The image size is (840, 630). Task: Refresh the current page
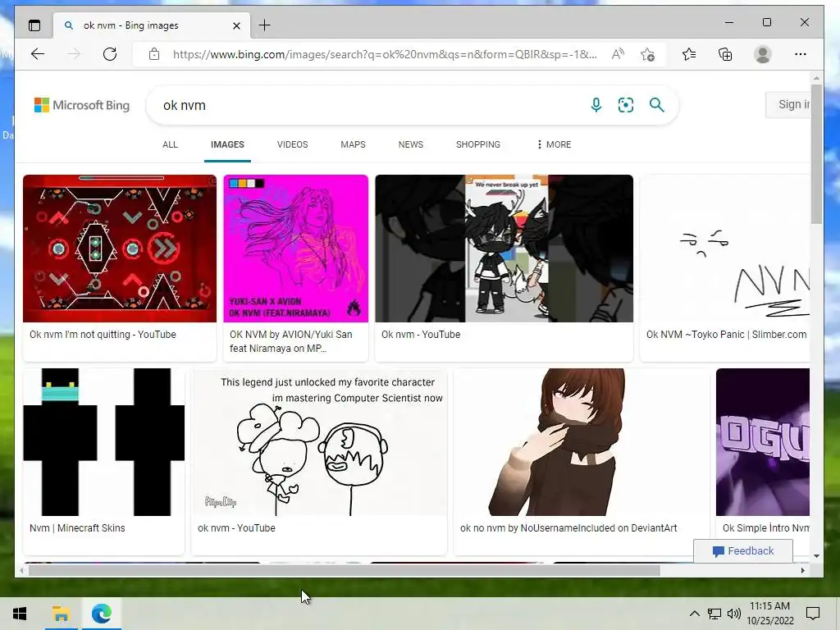click(x=110, y=53)
